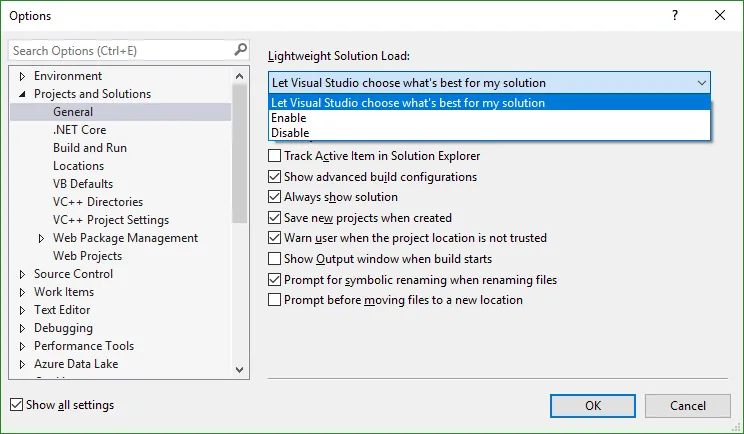
Task: Expand the Environment node
Action: (x=22, y=76)
